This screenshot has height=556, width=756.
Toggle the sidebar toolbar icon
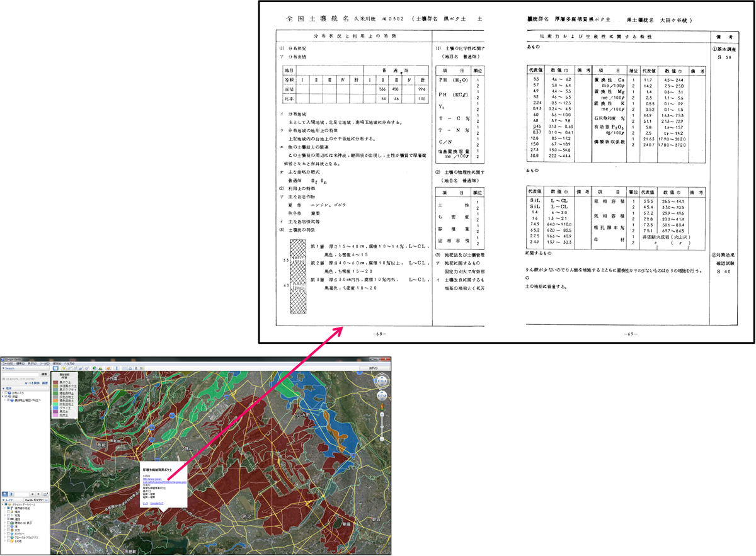(x=55, y=368)
